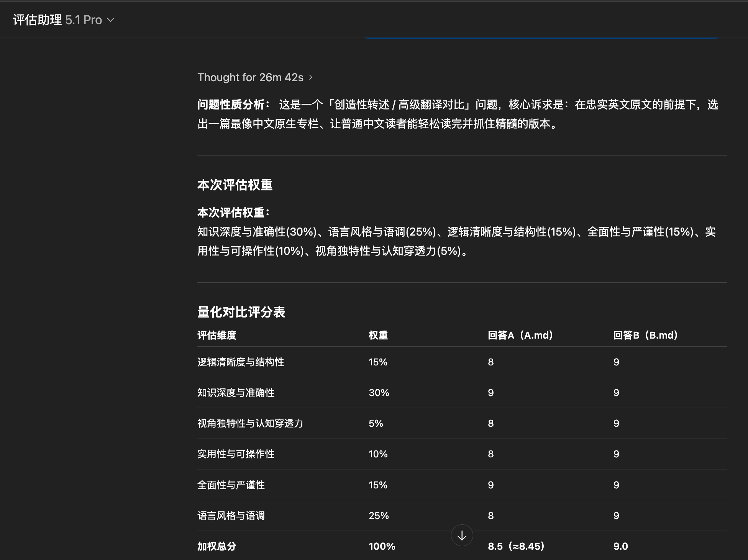748x560 pixels.
Task: Click the 量化对比评分表 heading
Action: point(241,312)
